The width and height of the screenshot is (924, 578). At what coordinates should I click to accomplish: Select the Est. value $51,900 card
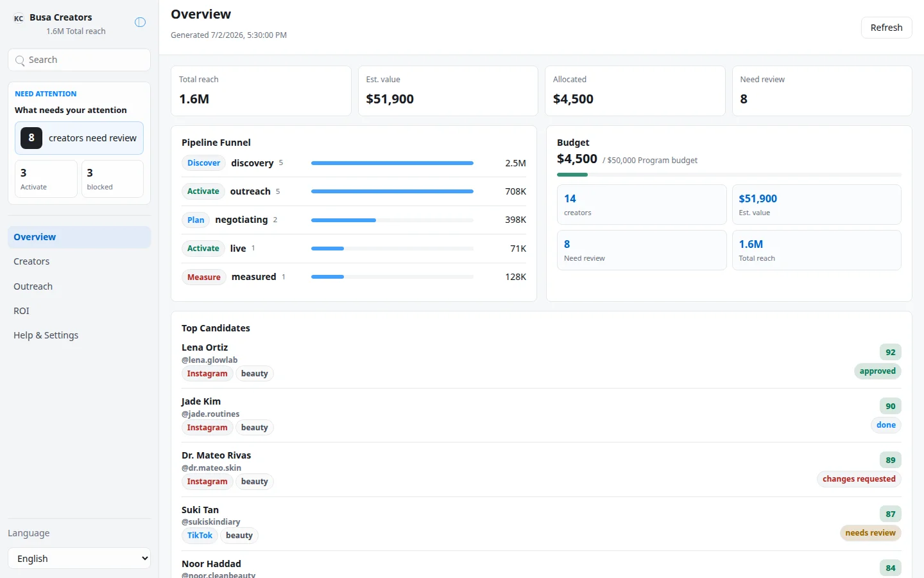point(448,91)
